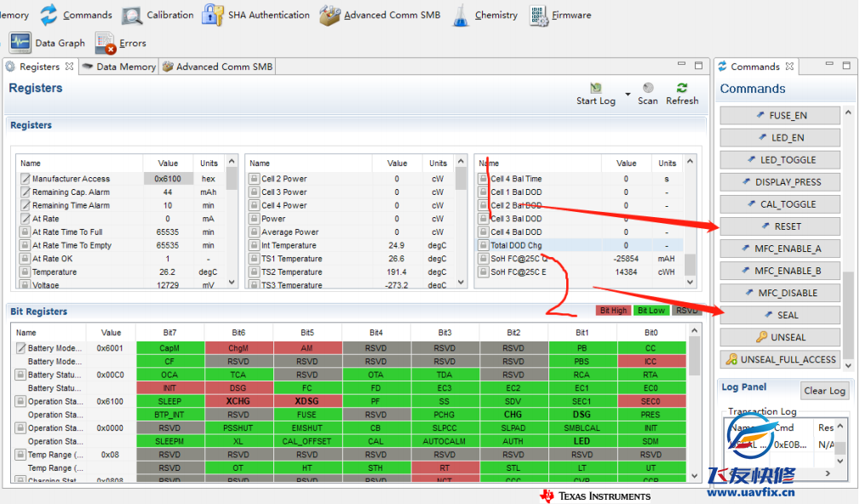Toggle the XCHG bit in Operation Status
This screenshot has width=860, height=504.
click(x=238, y=401)
